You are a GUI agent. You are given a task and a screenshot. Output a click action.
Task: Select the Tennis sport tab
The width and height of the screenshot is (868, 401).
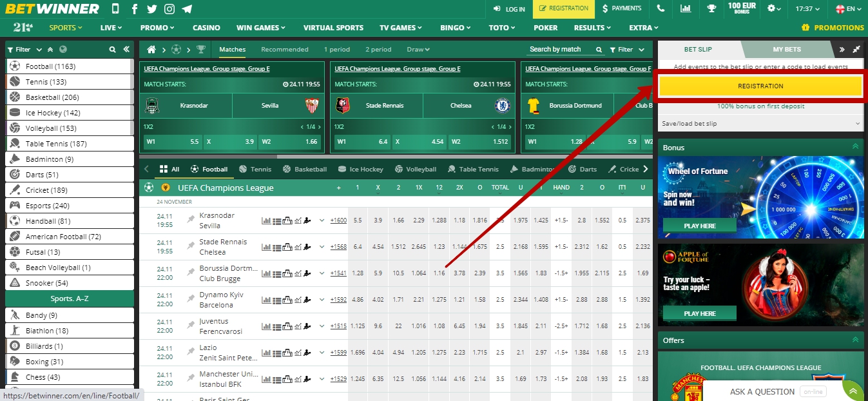(x=255, y=169)
